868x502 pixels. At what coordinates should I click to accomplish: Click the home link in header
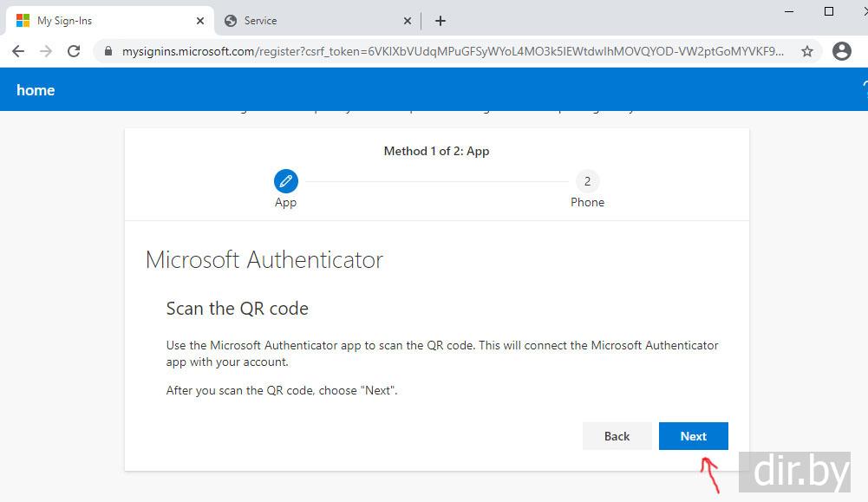(36, 90)
